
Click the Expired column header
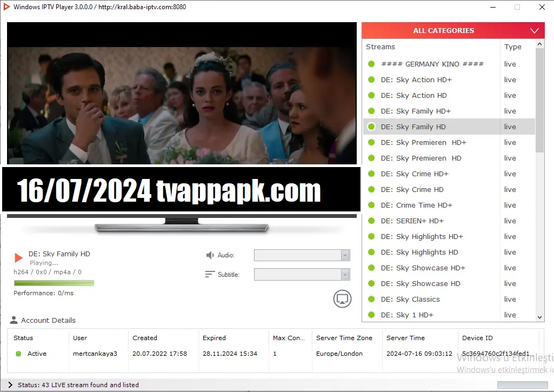pos(214,338)
